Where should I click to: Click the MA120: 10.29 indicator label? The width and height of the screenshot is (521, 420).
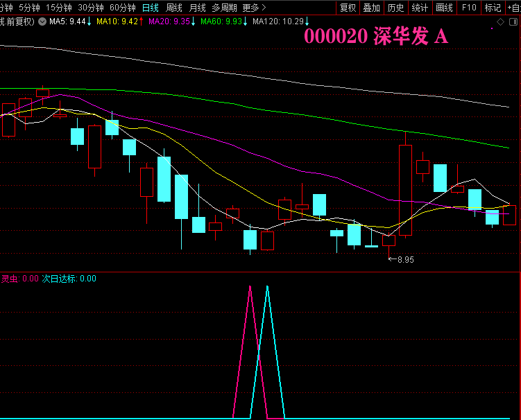281,21
